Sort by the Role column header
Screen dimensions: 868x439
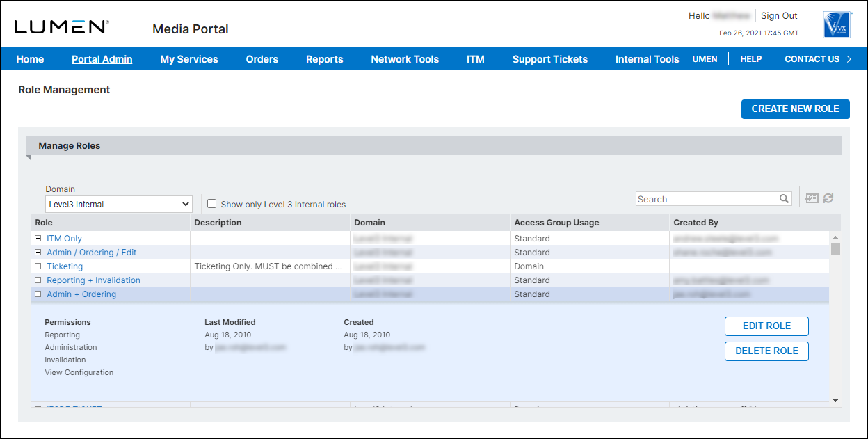point(111,223)
